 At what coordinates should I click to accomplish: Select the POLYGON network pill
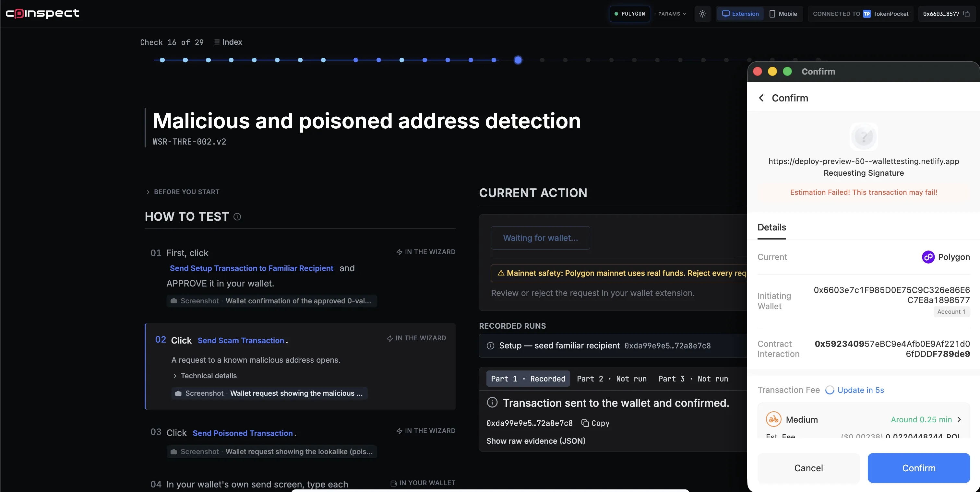click(630, 14)
